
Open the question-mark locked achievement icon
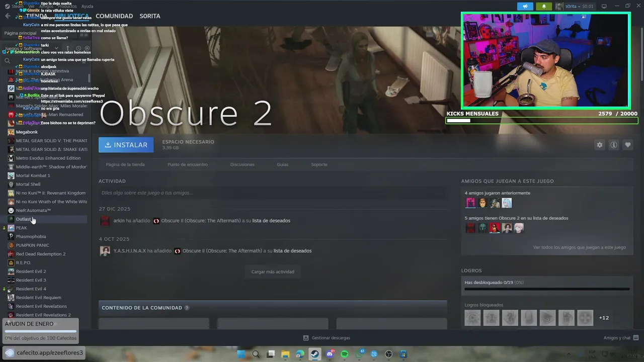(x=510, y=318)
